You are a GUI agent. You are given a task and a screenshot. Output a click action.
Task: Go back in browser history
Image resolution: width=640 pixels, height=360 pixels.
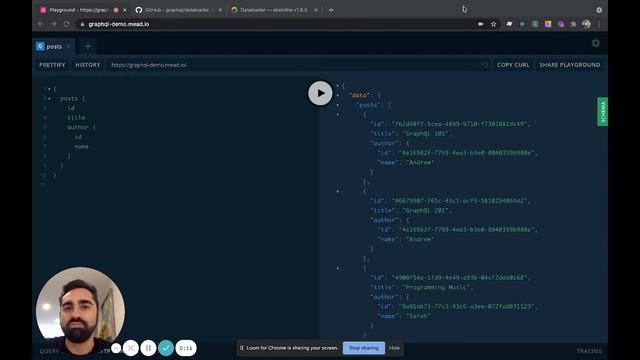[41, 24]
